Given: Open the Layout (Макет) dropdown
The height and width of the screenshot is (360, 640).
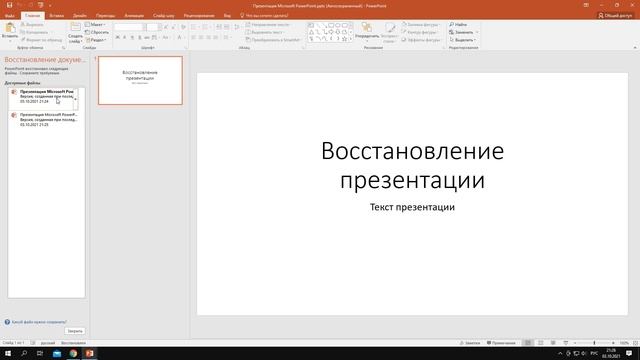Looking at the screenshot, I should click(x=96, y=24).
